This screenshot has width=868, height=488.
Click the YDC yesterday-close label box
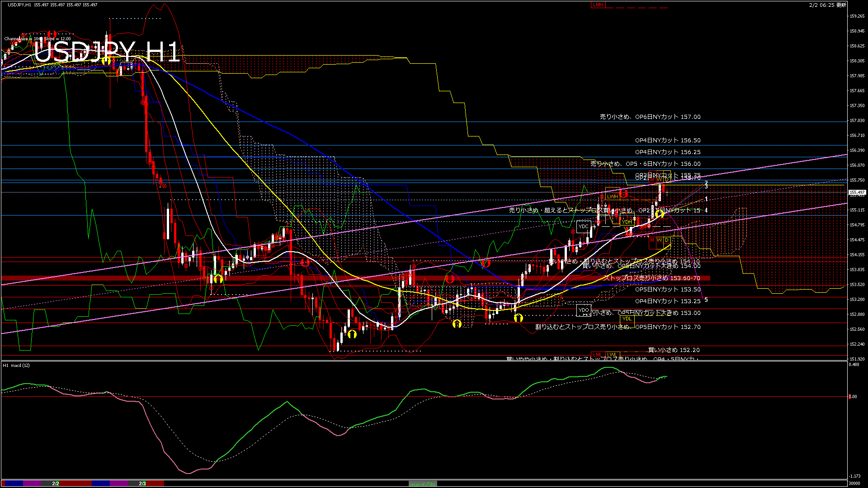pyautogui.click(x=584, y=226)
